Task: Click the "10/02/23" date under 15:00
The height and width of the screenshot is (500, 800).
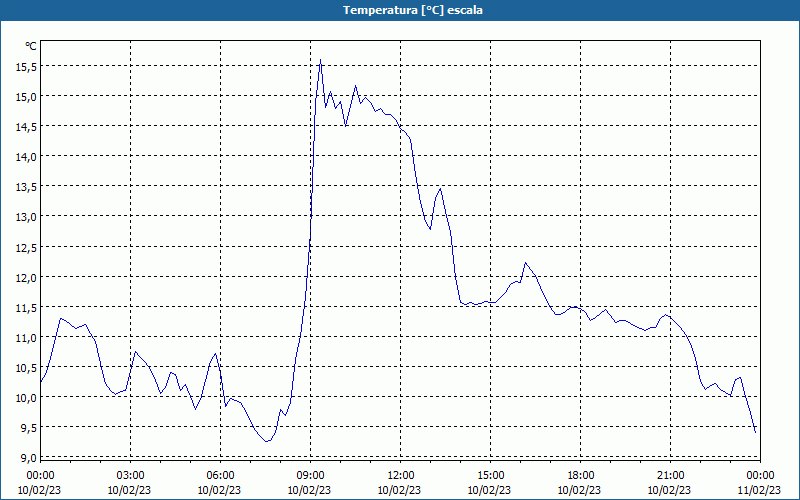Action: [x=490, y=490]
